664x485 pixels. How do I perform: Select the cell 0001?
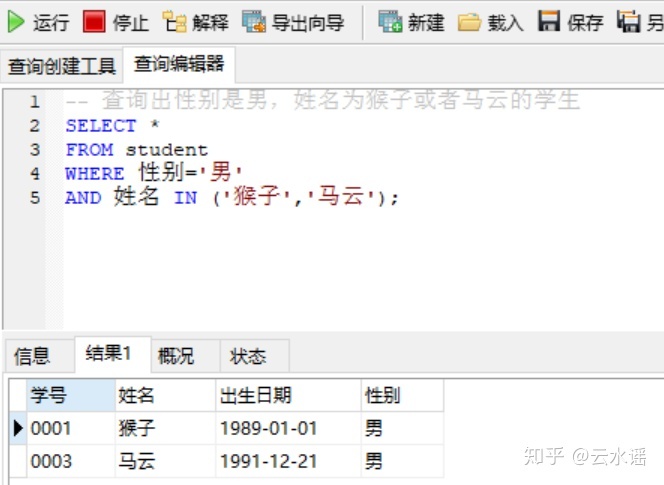pos(71,428)
